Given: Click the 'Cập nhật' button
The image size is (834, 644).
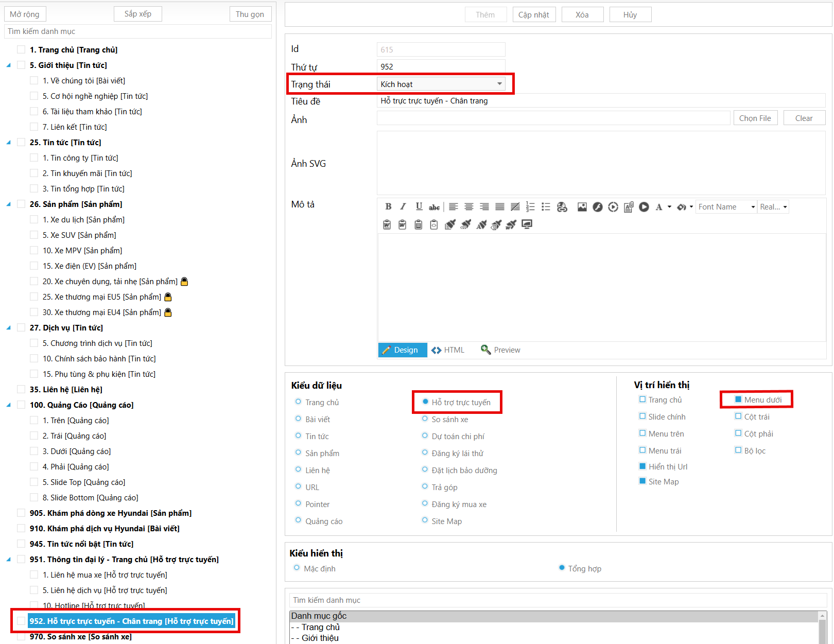Looking at the screenshot, I should (x=533, y=14).
